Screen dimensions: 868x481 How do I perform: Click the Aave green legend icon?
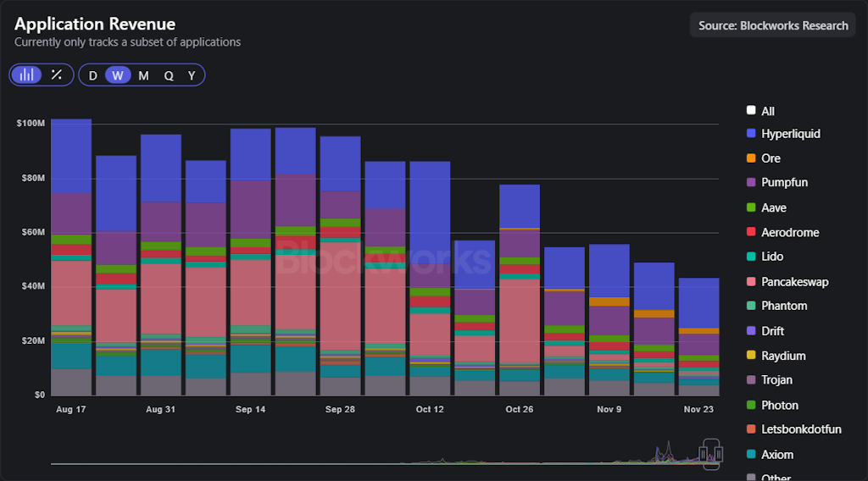pos(751,207)
